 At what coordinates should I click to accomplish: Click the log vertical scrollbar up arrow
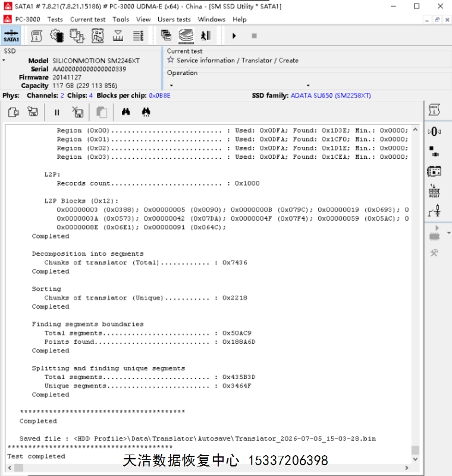415,130
